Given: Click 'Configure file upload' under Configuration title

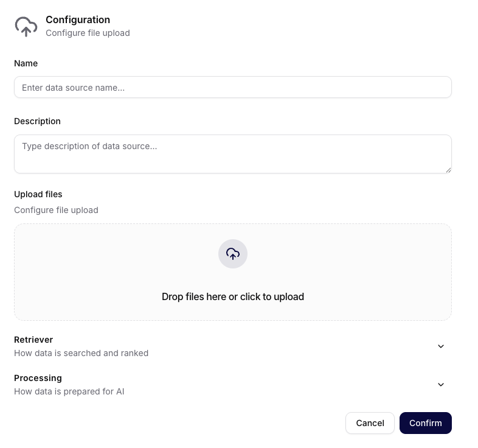Looking at the screenshot, I should (x=88, y=33).
